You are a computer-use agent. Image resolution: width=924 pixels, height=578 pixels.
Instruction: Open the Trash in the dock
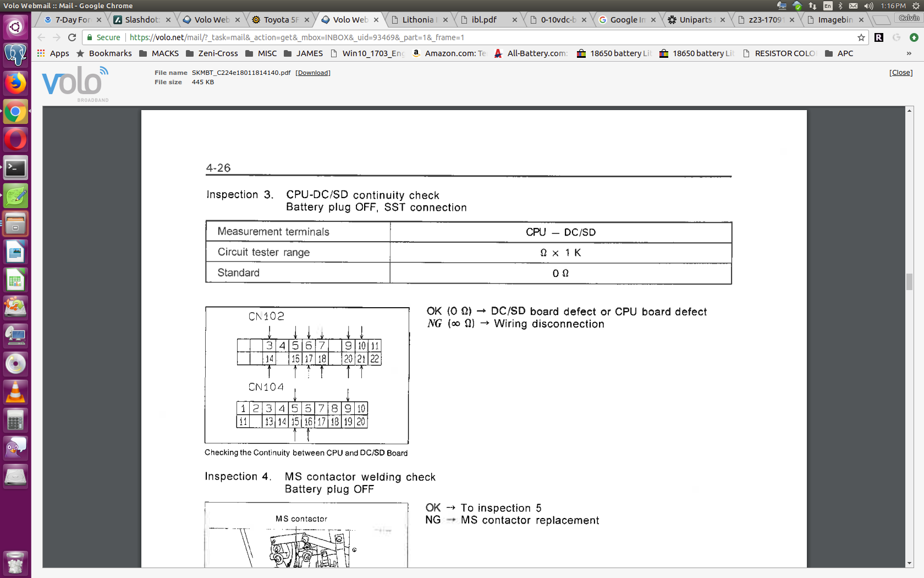15,563
